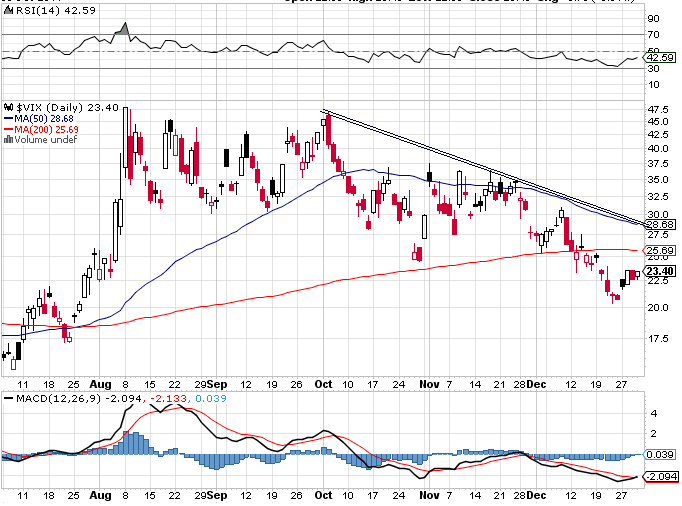682x506 pixels.
Task: Click the 30.0 price axis label
Action: [x=658, y=214]
